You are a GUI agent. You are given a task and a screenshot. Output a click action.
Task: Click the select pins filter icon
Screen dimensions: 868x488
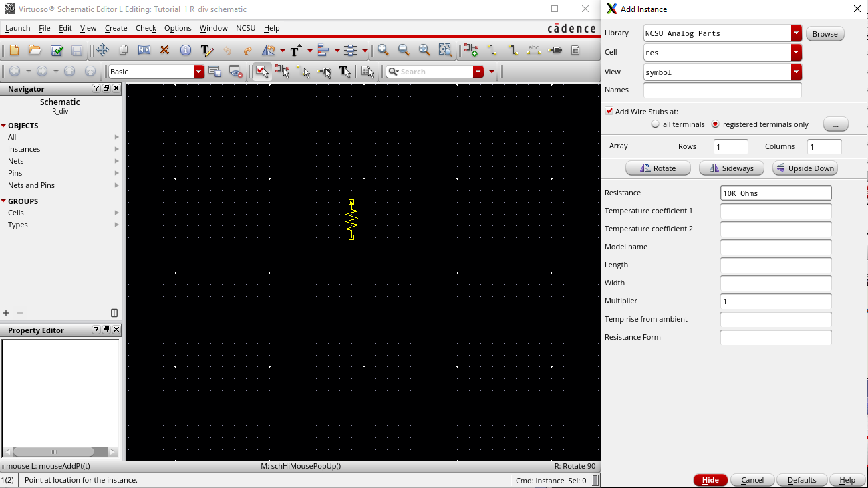click(x=325, y=71)
